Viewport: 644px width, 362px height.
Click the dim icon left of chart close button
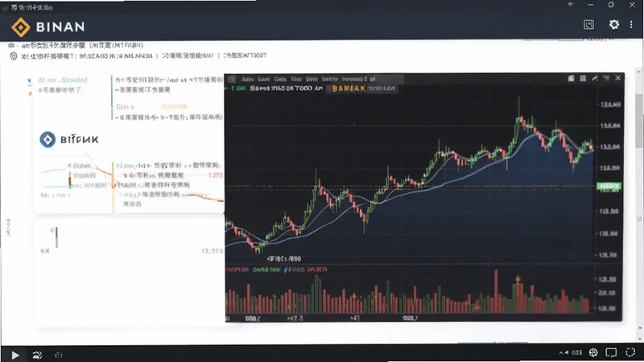(606, 78)
